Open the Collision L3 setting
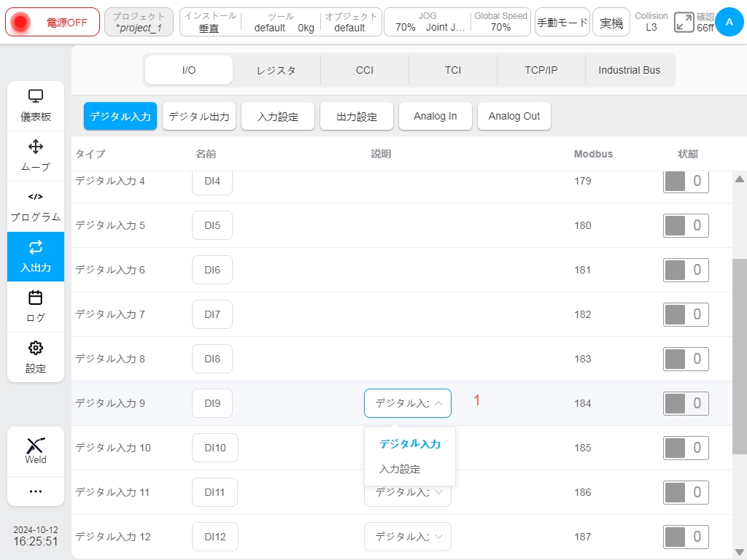 click(651, 22)
